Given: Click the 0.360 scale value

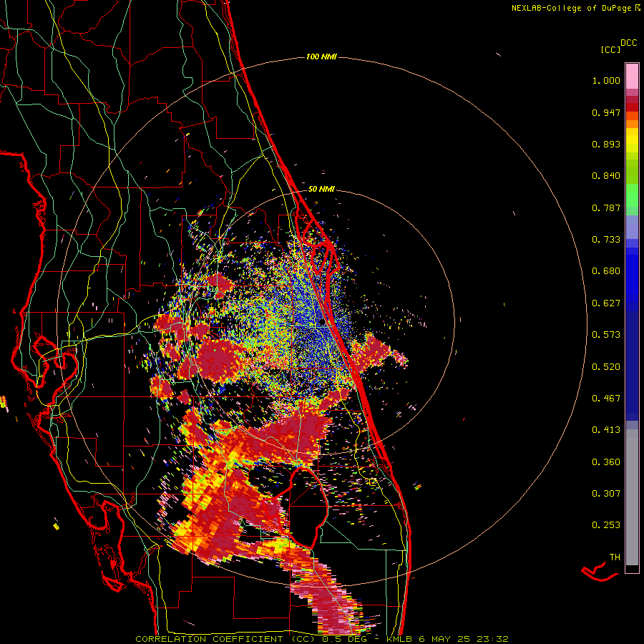Looking at the screenshot, I should [x=606, y=462].
